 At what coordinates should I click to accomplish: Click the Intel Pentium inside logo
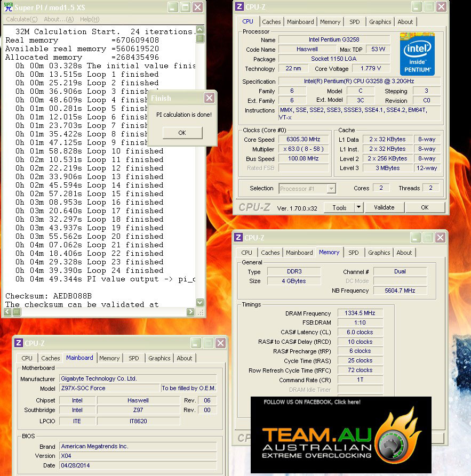(417, 54)
